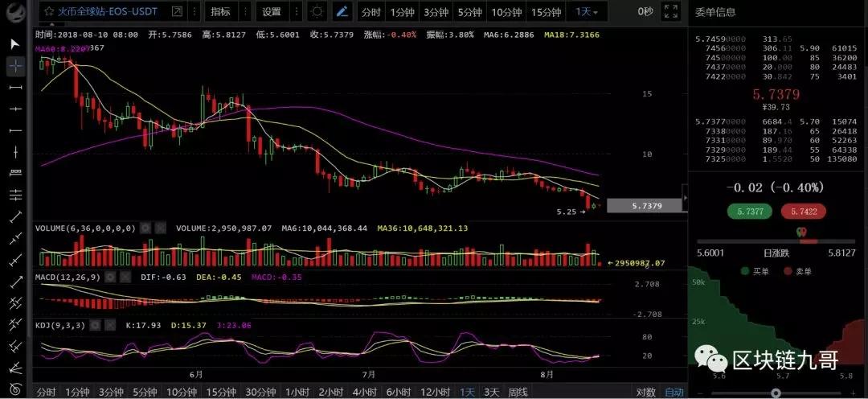Switch to 1分钟 in top toolbar
This screenshot has height=399, width=868.
402,11
